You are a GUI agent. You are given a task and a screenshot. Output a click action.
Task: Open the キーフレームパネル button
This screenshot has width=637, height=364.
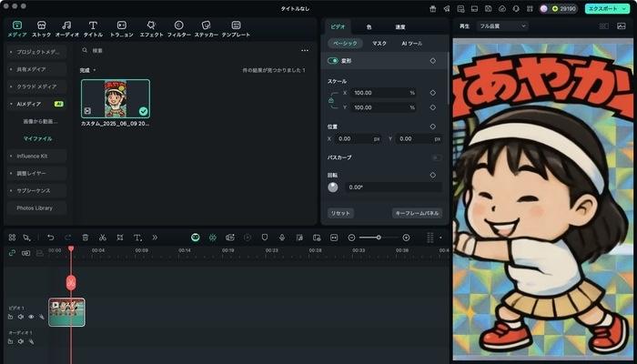pyautogui.click(x=417, y=213)
